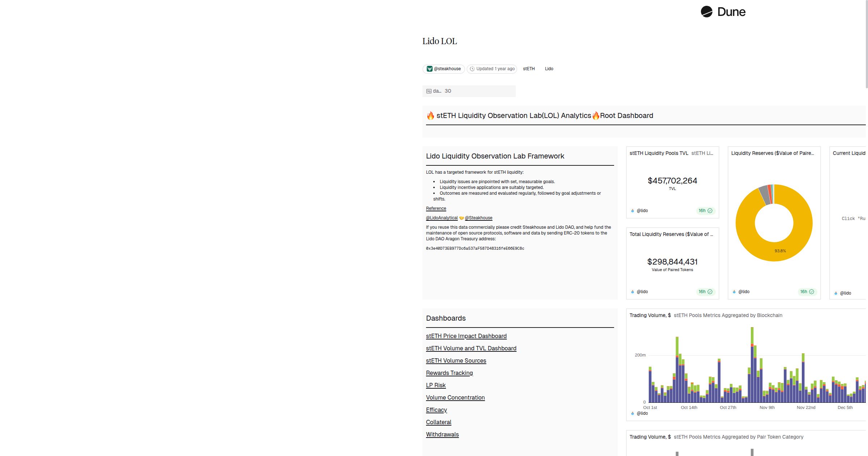The width and height of the screenshot is (868, 456).
Task: Select the Lido tag
Action: [x=549, y=69]
